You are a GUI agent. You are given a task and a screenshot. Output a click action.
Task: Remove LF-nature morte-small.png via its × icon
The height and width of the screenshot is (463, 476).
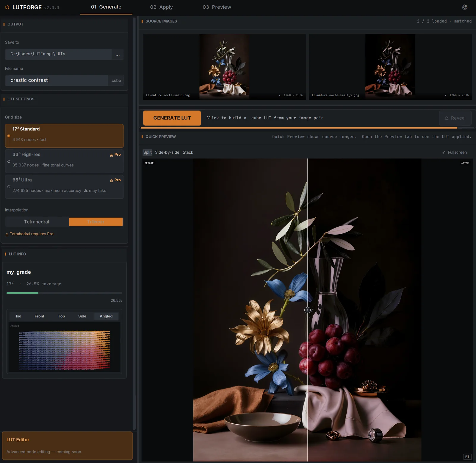(280, 96)
